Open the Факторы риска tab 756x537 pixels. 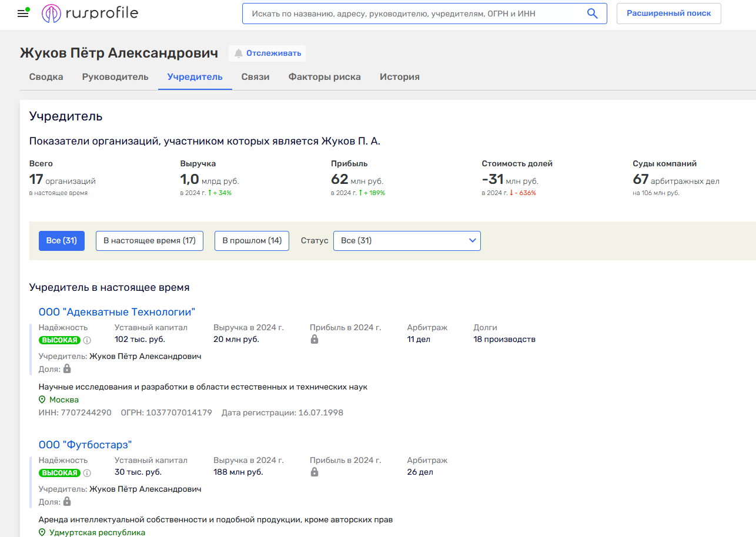325,77
